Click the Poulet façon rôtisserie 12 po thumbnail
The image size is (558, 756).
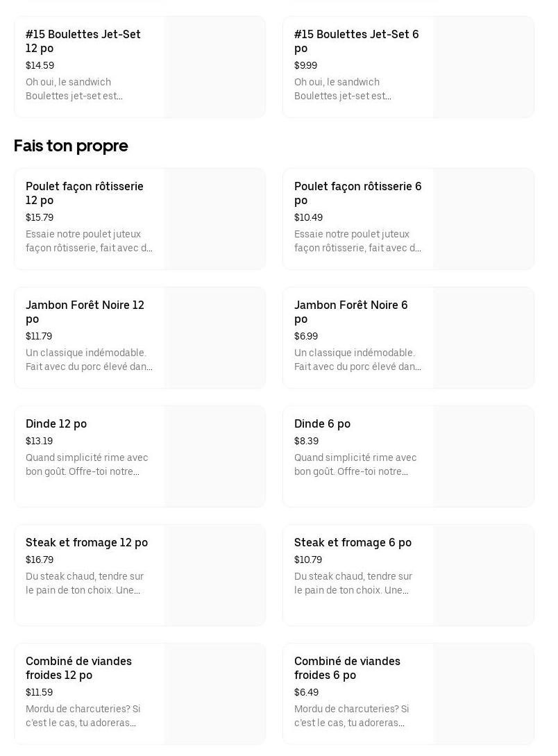(215, 219)
